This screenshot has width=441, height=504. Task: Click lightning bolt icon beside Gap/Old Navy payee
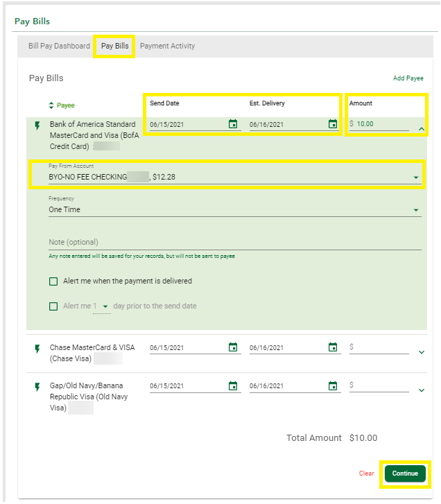click(x=37, y=387)
